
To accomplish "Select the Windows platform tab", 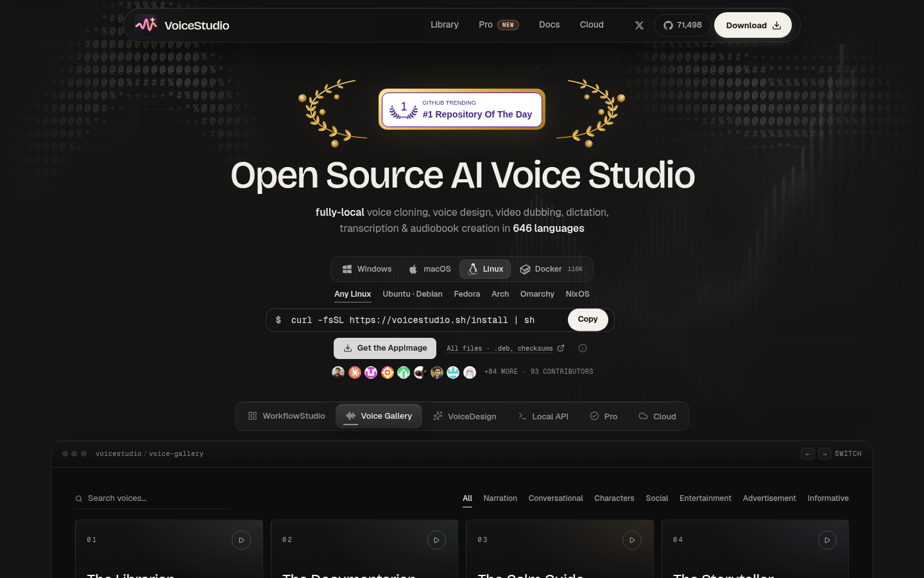I will click(x=366, y=269).
